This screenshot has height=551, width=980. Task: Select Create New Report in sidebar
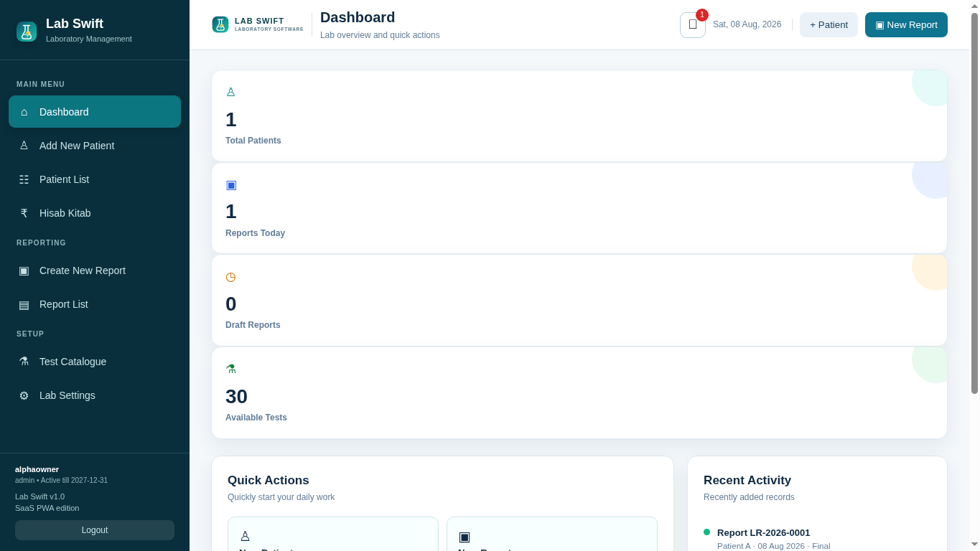(95, 270)
